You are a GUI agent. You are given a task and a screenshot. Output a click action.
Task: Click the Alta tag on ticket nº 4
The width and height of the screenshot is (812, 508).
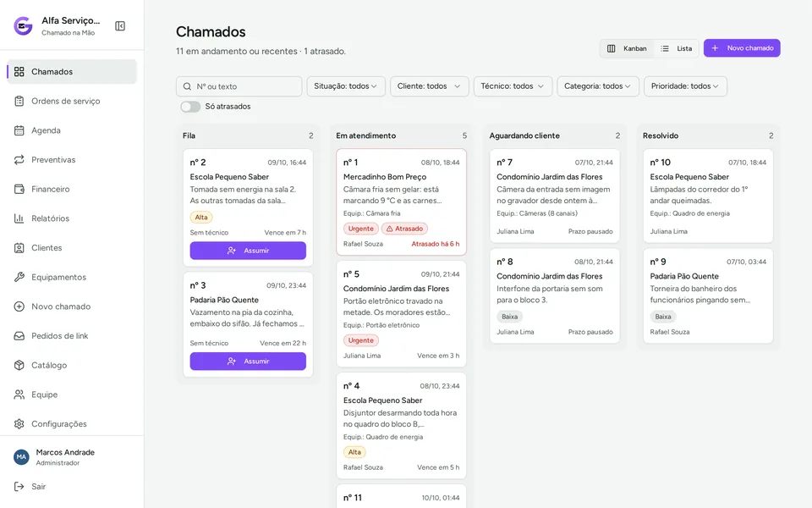coord(354,452)
